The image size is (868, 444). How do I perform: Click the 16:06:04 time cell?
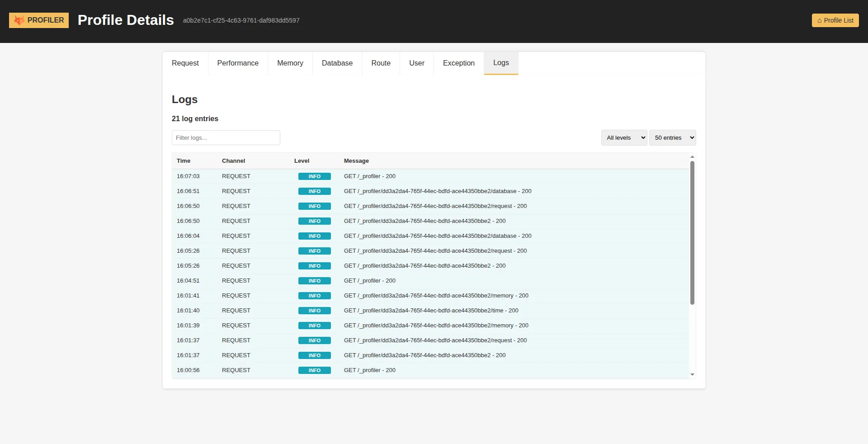[x=188, y=236]
